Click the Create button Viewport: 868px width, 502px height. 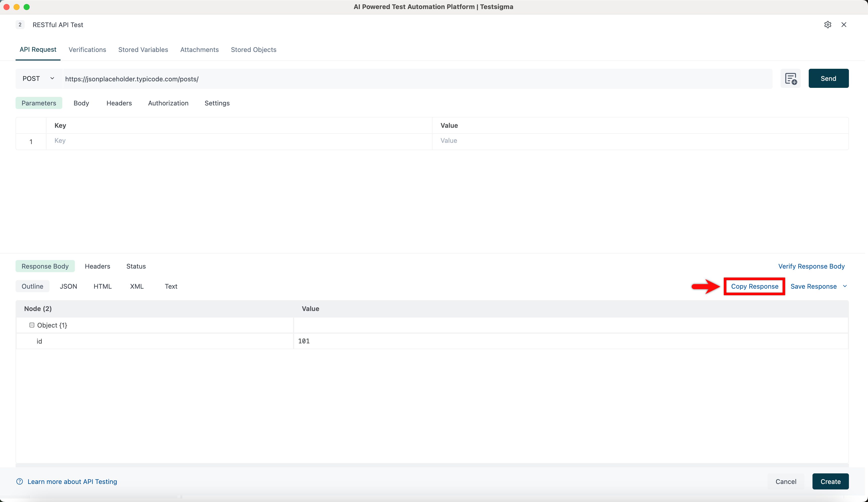tap(830, 481)
